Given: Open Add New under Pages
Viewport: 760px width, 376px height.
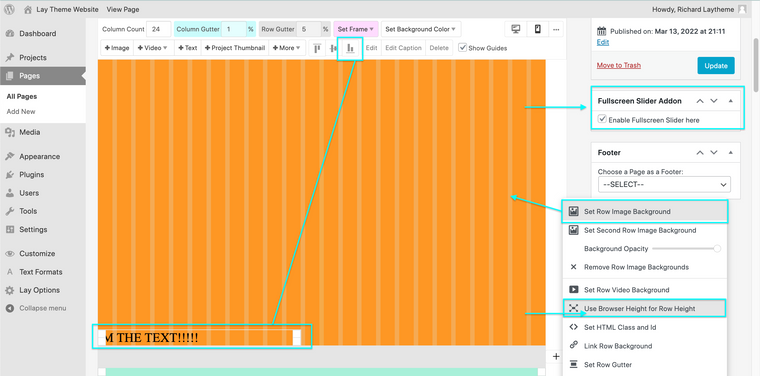Looking at the screenshot, I should (21, 111).
